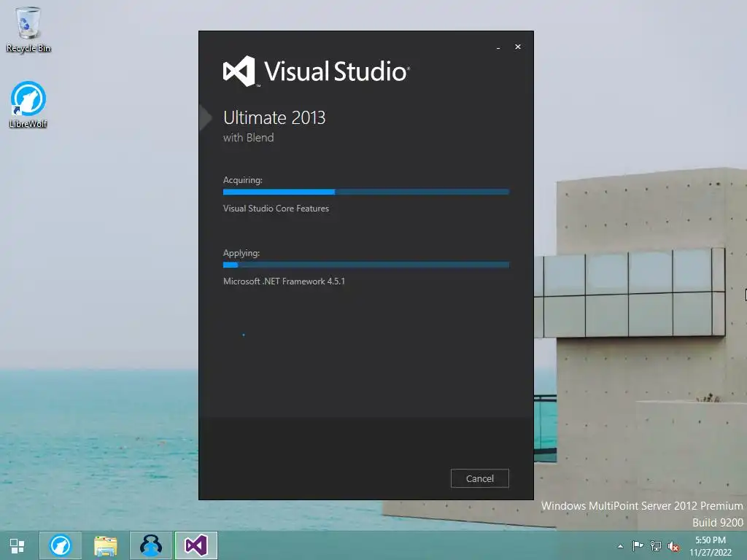Open the network tray icon
The width and height of the screenshot is (747, 560).
[656, 545]
